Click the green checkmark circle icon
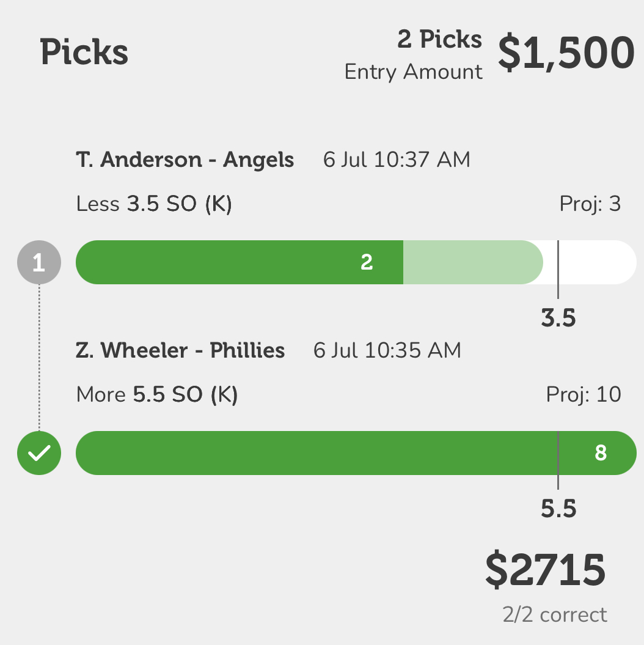 pos(39,453)
